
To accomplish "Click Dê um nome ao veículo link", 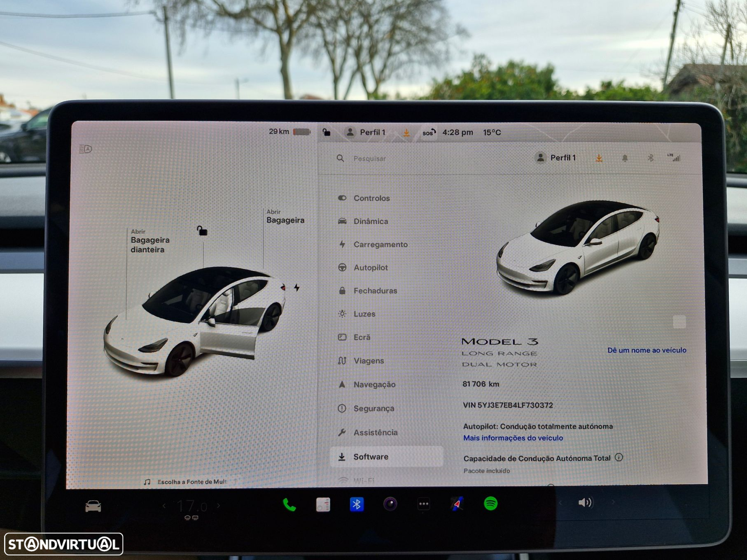I will tap(647, 350).
